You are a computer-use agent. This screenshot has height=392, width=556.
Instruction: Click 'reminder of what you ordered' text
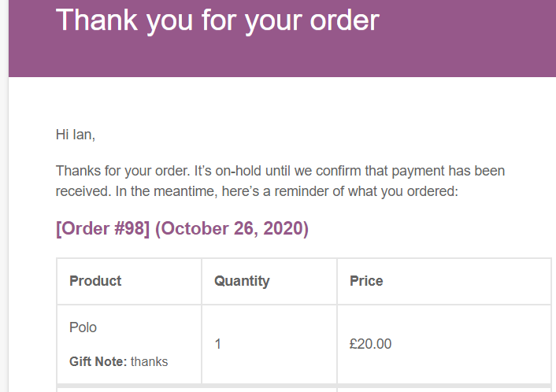click(x=366, y=192)
